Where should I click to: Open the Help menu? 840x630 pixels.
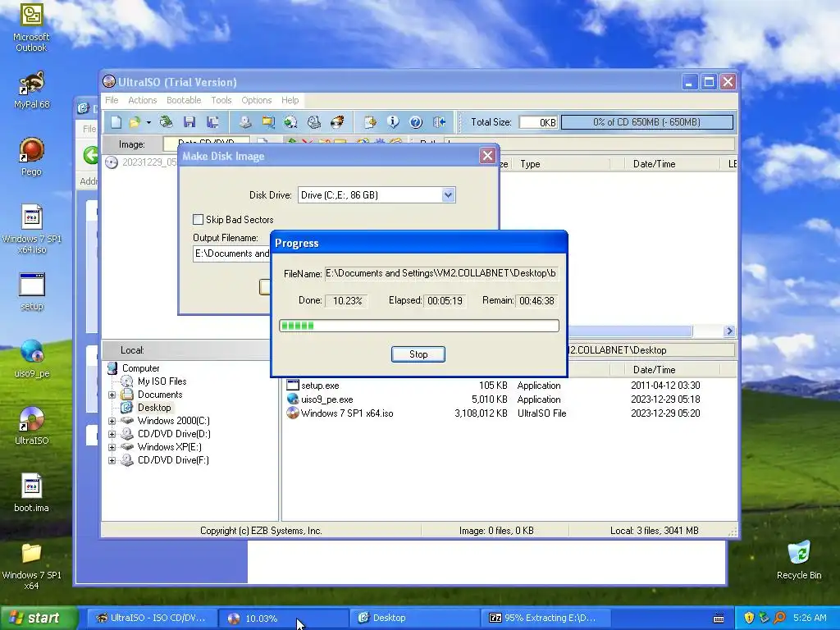tap(290, 100)
